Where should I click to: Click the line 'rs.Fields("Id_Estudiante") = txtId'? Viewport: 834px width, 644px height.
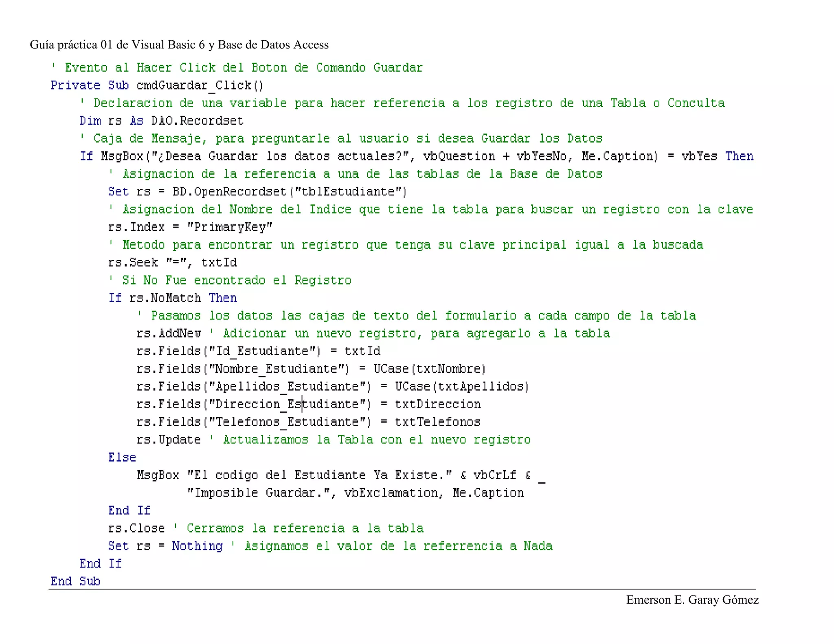point(259,351)
